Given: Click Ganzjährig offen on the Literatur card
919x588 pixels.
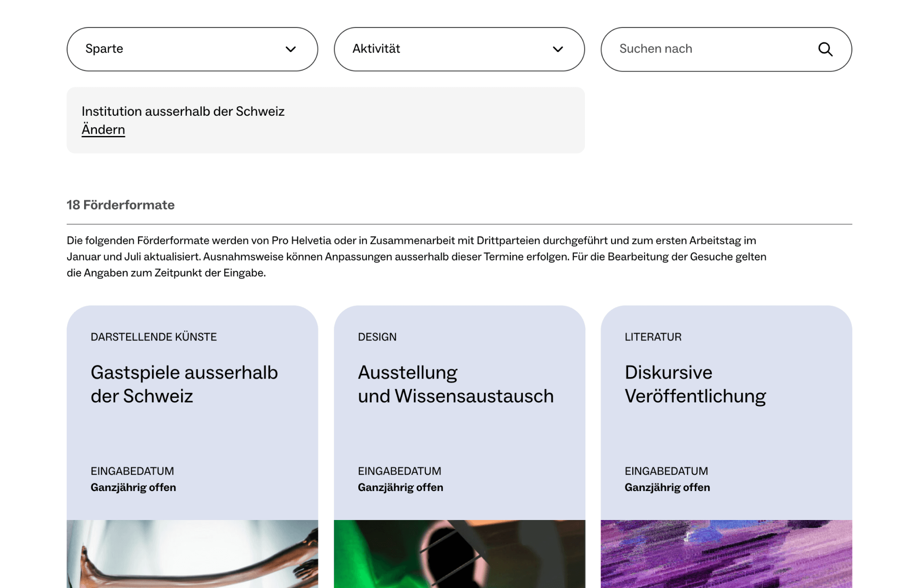Looking at the screenshot, I should pos(667,487).
